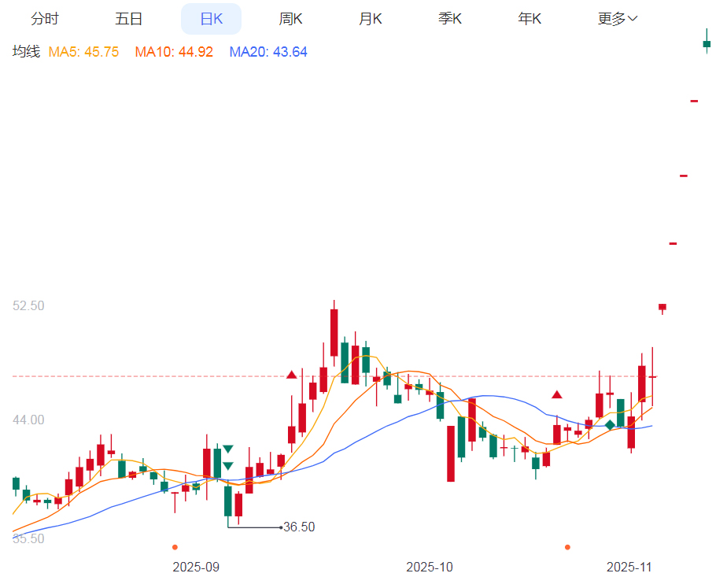The width and height of the screenshot is (727, 588).
Task: Click the red up-triangle marker in September
Action: point(292,375)
